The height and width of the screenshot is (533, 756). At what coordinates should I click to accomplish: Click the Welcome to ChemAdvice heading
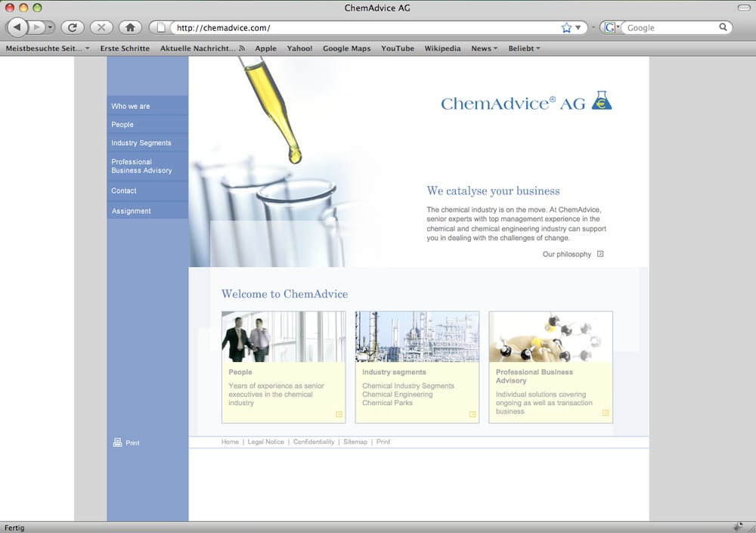pyautogui.click(x=284, y=294)
